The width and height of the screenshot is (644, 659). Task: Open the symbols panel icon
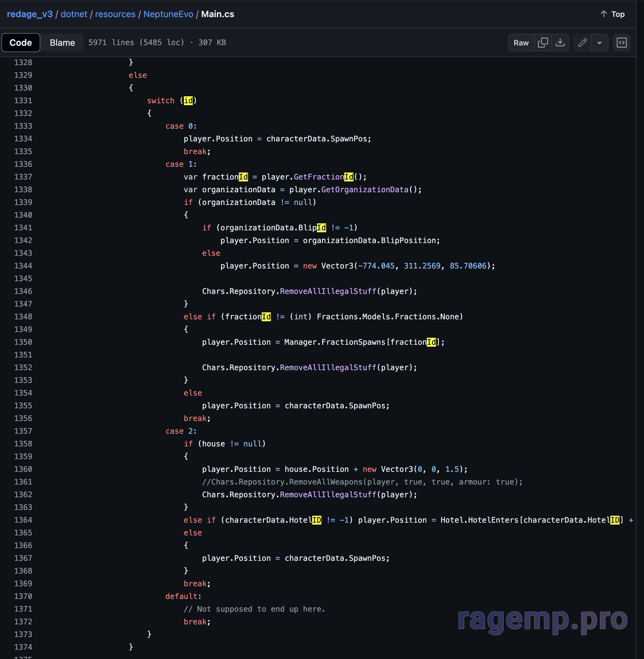pos(621,43)
